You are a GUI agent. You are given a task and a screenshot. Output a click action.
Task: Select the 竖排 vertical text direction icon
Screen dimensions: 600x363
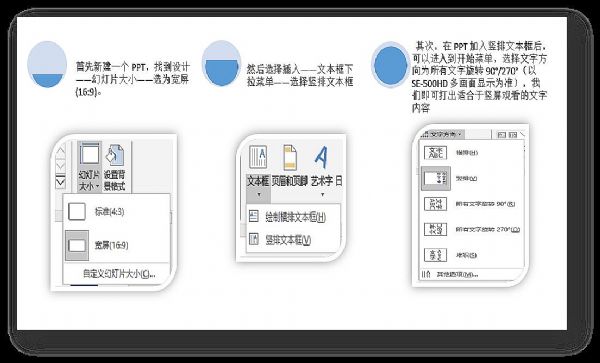[x=436, y=179]
